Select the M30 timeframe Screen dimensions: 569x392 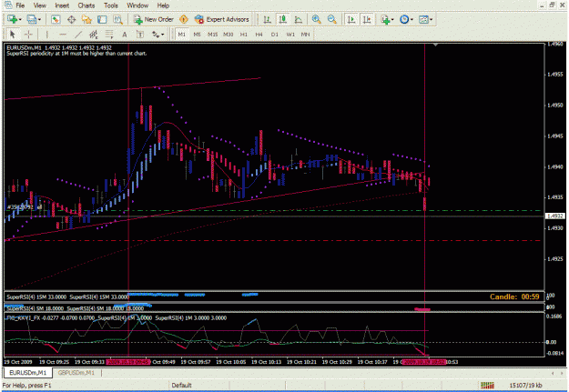click(229, 35)
